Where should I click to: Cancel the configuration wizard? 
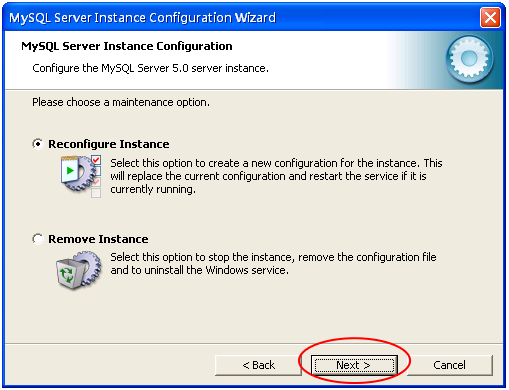[x=449, y=365]
